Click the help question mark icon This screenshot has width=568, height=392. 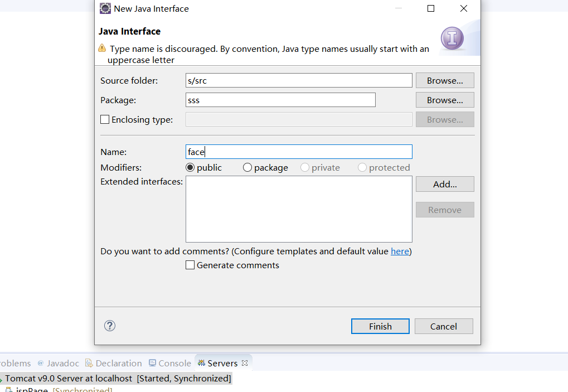110,326
